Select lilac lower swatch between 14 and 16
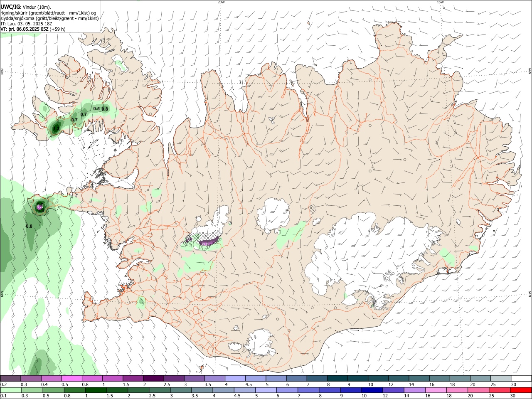 pyautogui.click(x=414, y=390)
